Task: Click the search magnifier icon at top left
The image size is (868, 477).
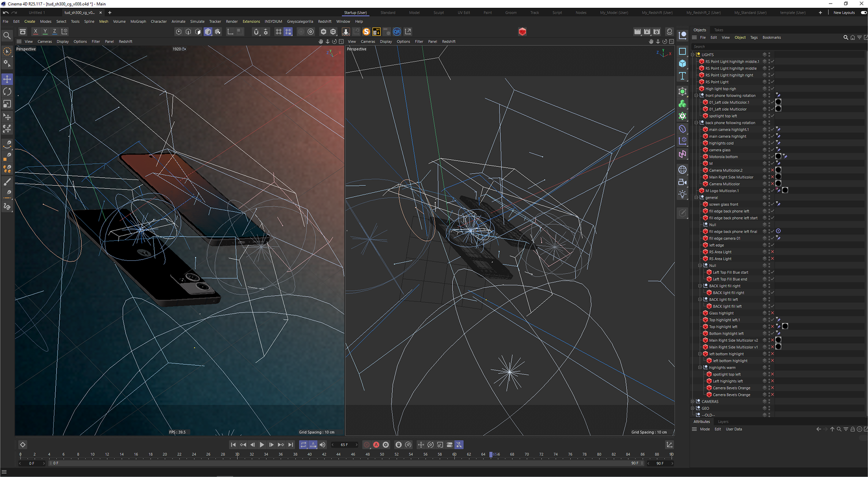Action: coord(7,35)
